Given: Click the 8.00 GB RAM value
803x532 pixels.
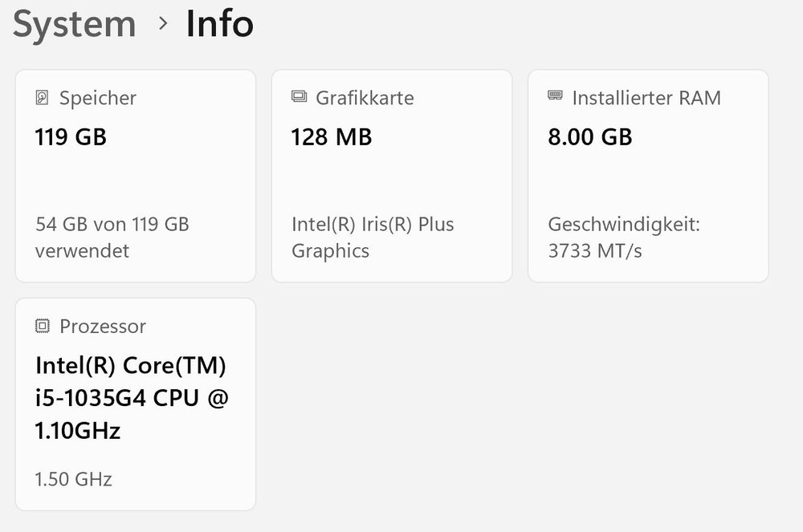Looking at the screenshot, I should tap(590, 136).
